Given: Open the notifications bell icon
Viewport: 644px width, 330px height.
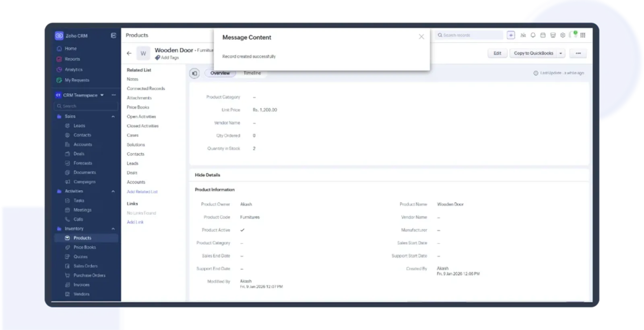Looking at the screenshot, I should [533, 35].
